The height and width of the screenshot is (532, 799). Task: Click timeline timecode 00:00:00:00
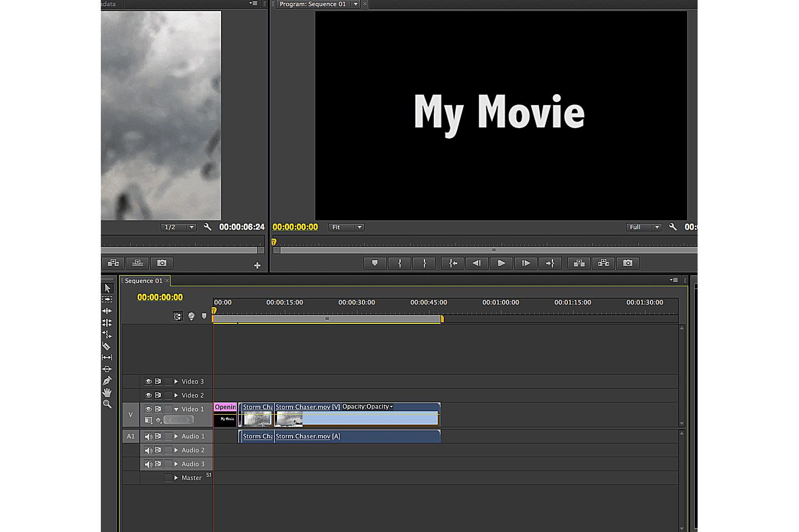point(160,297)
